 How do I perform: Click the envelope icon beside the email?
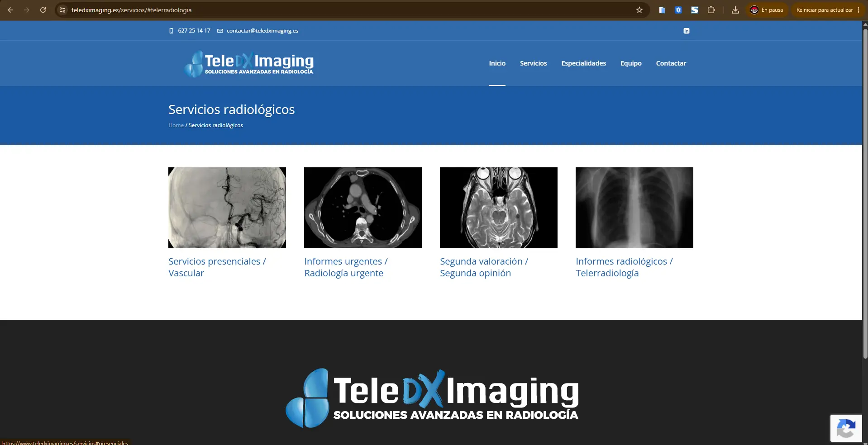click(220, 31)
